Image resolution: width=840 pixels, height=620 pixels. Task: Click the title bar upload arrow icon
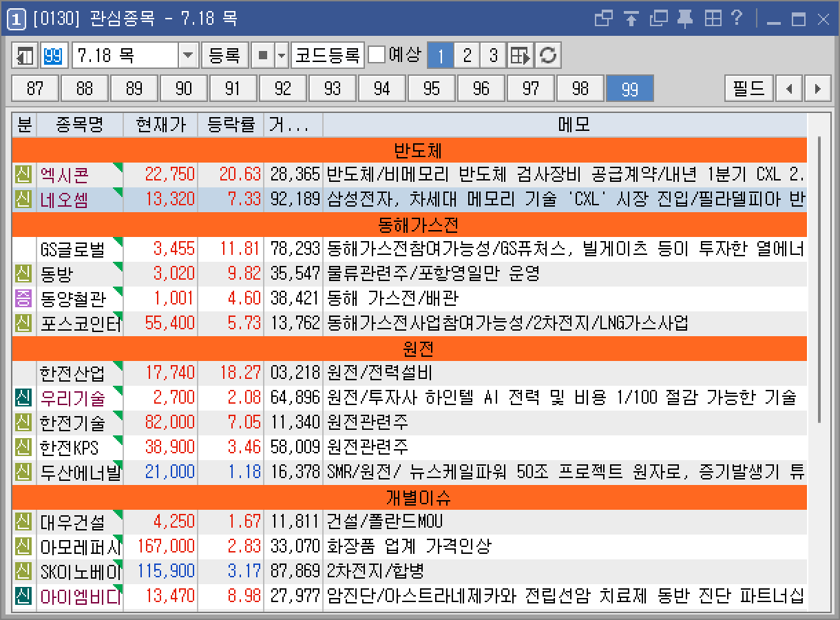tap(631, 19)
